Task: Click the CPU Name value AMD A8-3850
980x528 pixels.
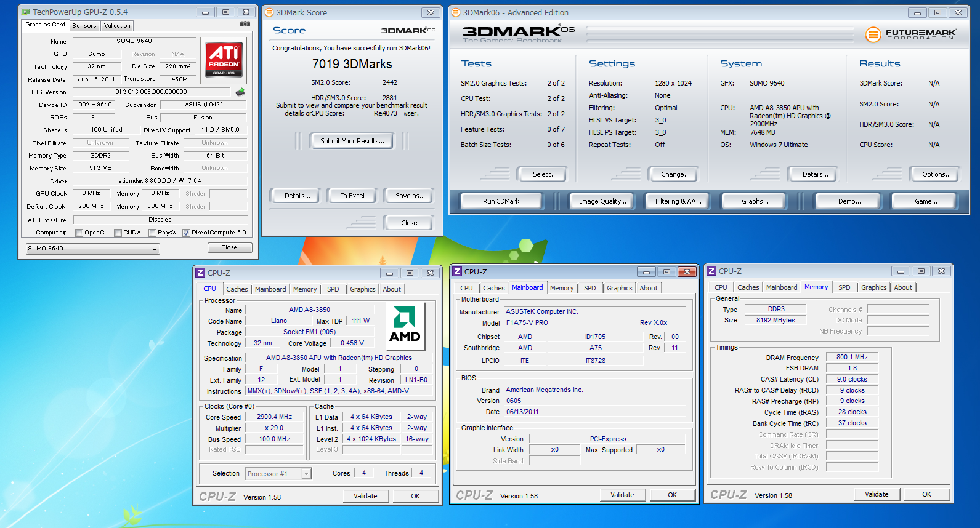Action: (309, 310)
